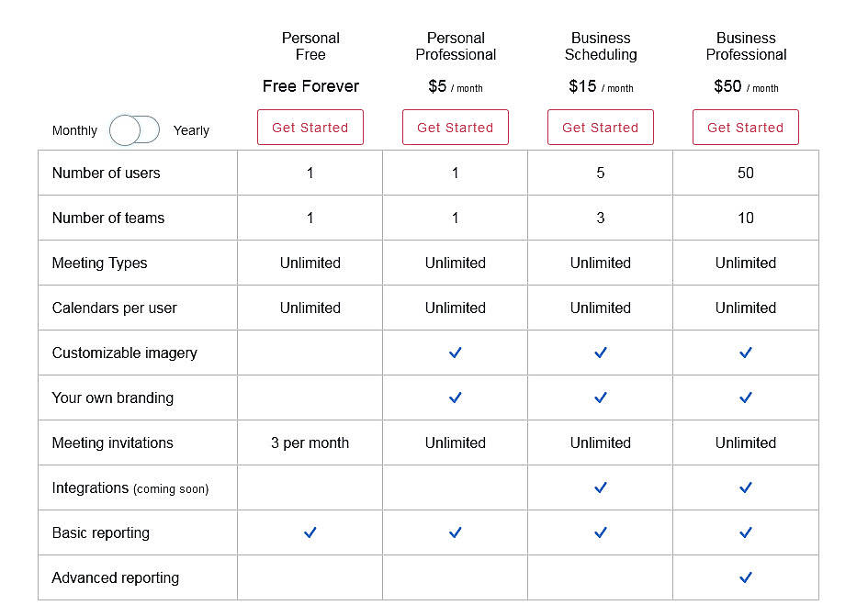Click the Customizable imagery checkmark for Personal Professional
The image size is (868, 605).
[x=455, y=353]
